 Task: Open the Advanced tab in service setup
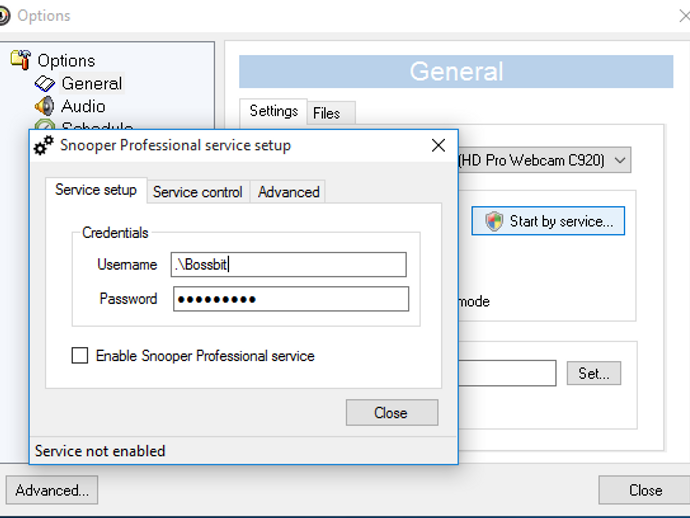coord(289,192)
